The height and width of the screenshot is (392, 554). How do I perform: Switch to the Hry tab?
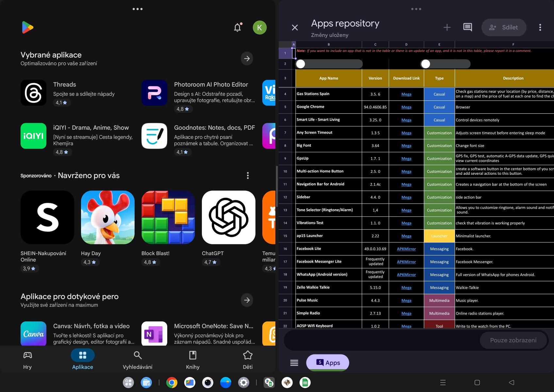[27, 360]
